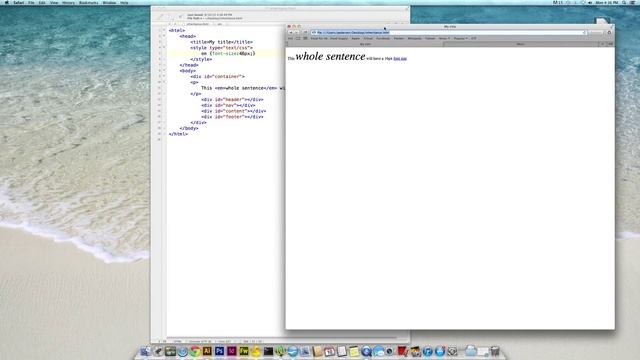Launch Adobe InDesign from the dock

[231, 351]
